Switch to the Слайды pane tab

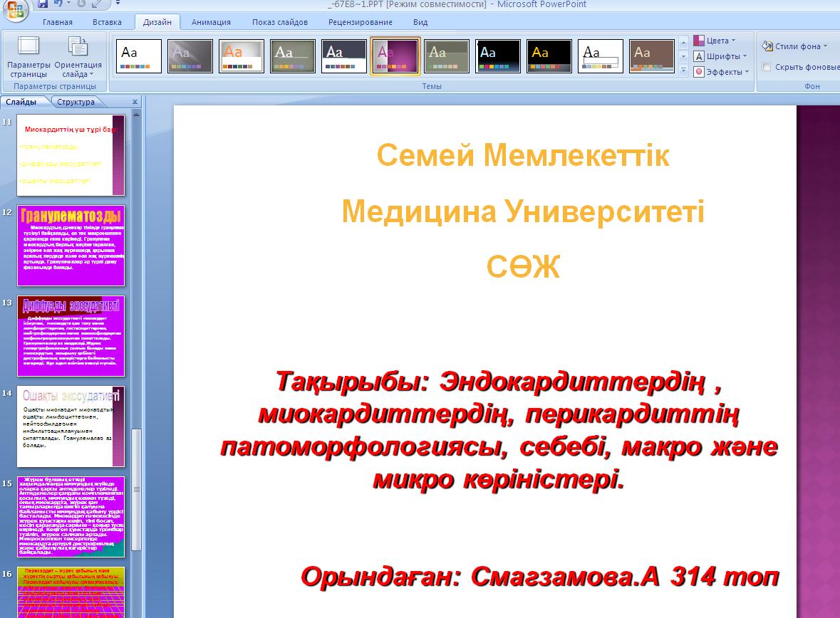[x=21, y=102]
